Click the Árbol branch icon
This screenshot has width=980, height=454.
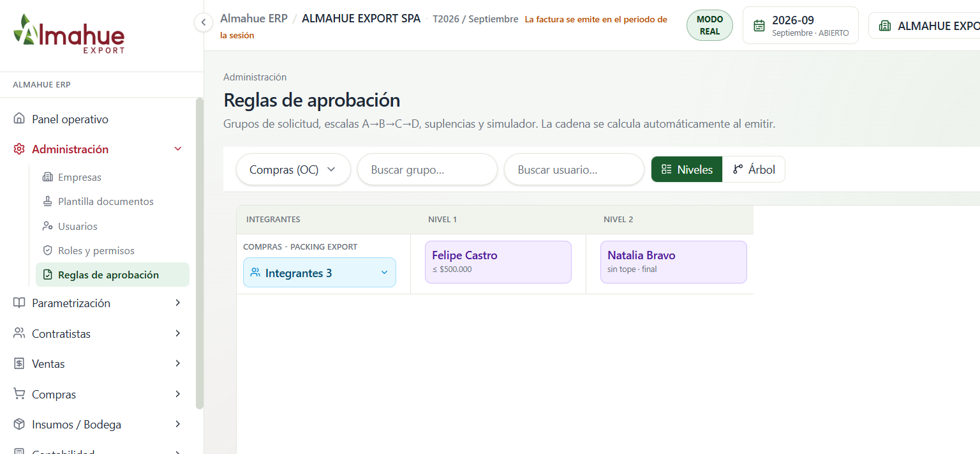click(x=738, y=169)
